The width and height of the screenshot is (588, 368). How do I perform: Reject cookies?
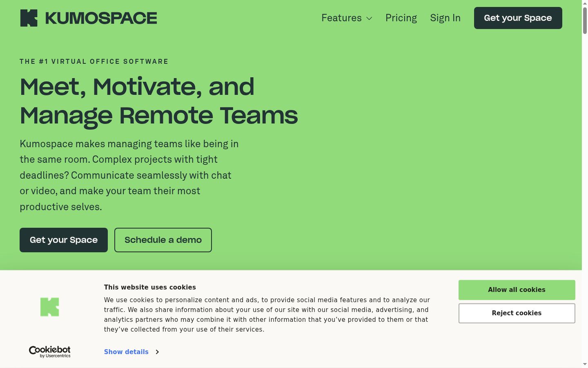tap(517, 313)
